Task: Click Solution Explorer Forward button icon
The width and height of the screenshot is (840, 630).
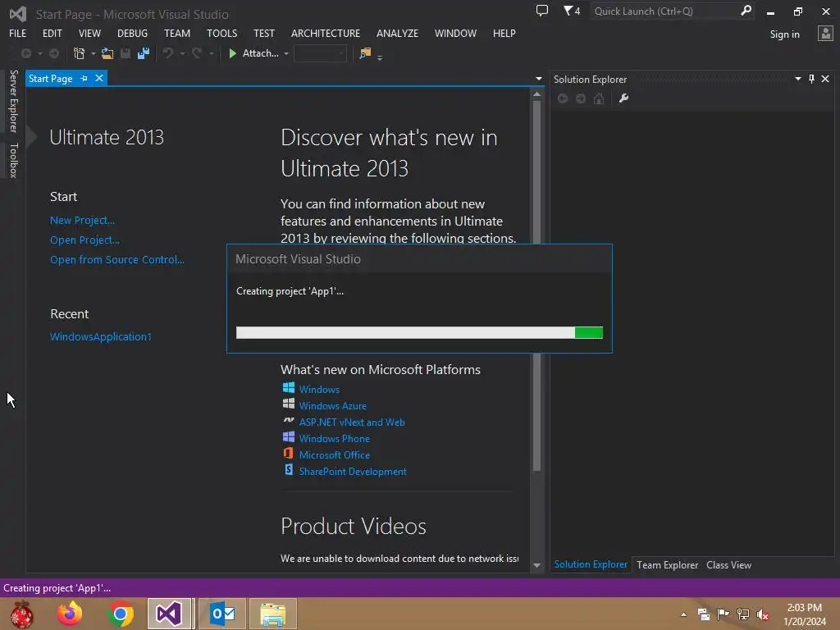Action: point(581,98)
